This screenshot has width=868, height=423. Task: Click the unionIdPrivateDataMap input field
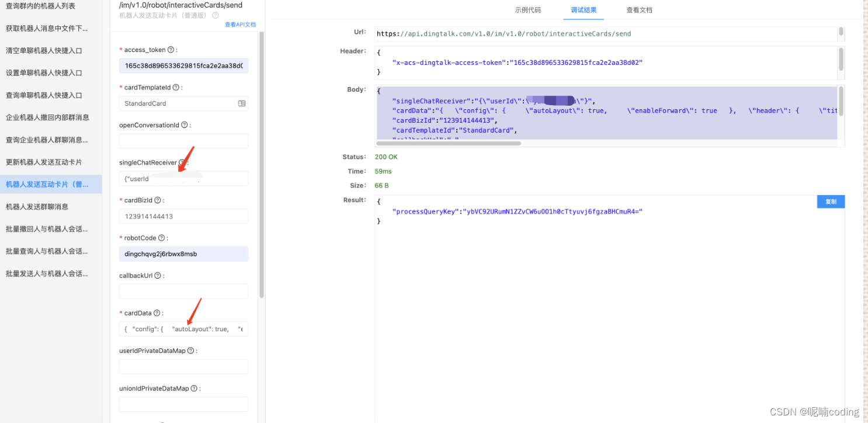point(184,404)
